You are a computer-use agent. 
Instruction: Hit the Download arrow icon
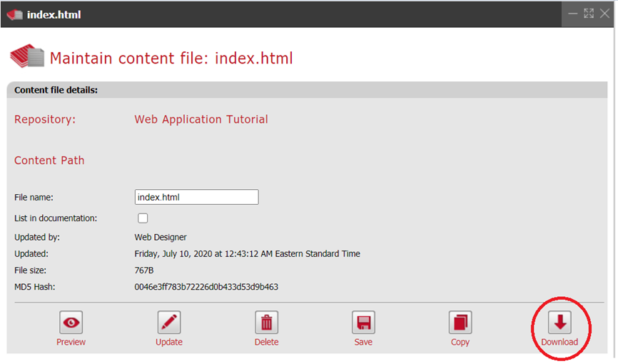[559, 323]
